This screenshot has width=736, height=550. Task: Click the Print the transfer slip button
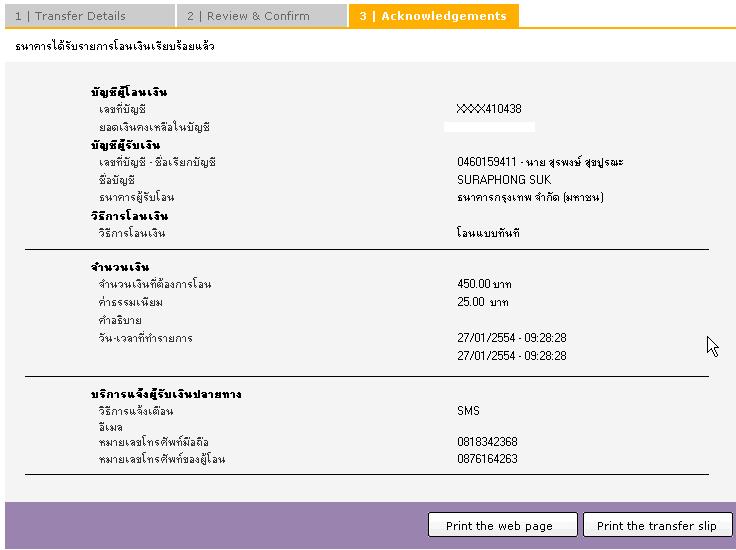point(657,525)
